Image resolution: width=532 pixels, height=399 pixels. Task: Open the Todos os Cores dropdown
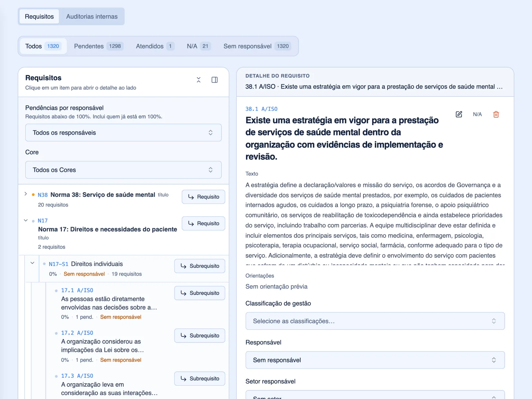tap(123, 170)
